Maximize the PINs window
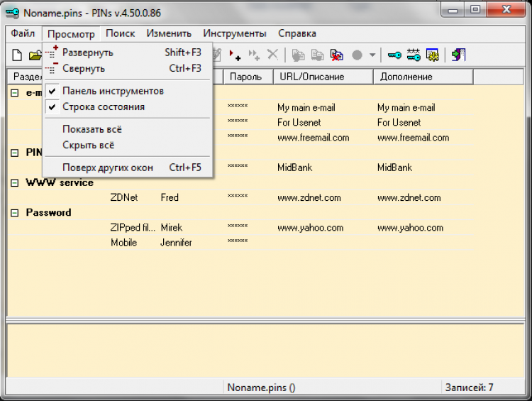 (x=475, y=9)
